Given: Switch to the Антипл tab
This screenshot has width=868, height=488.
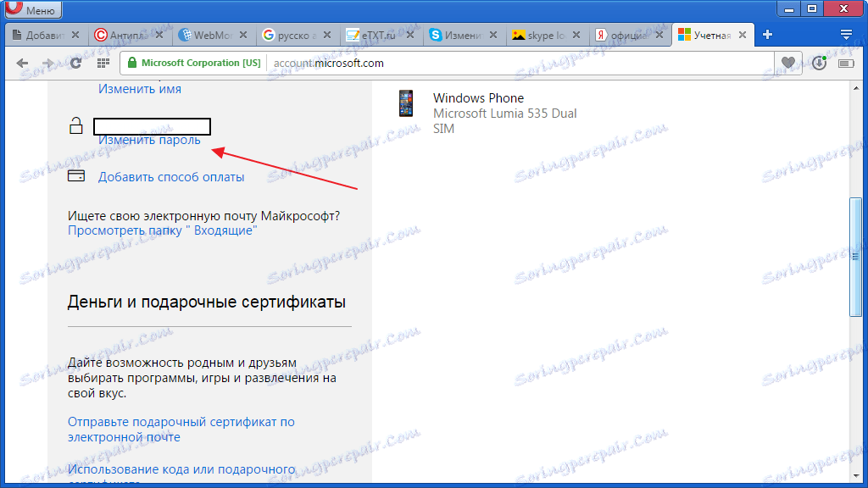Looking at the screenshot, I should [129, 36].
